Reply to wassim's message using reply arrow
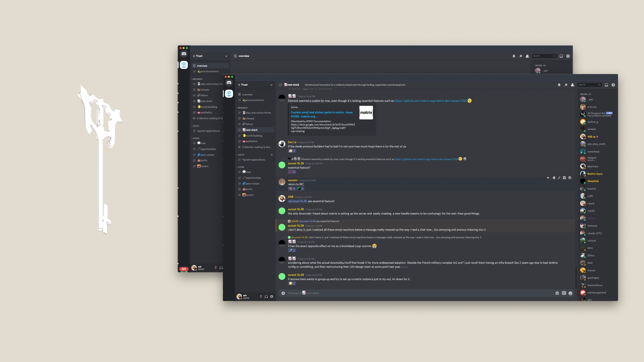644x362 pixels. (x=548, y=178)
